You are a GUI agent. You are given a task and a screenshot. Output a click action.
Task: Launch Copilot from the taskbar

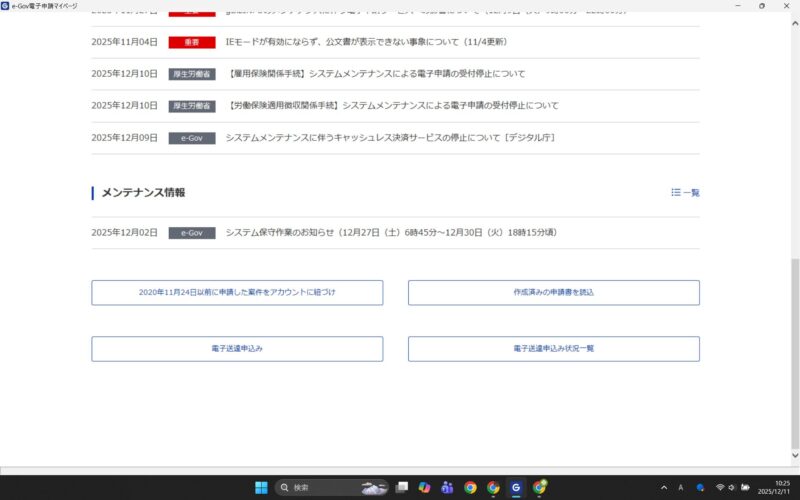[424, 488]
